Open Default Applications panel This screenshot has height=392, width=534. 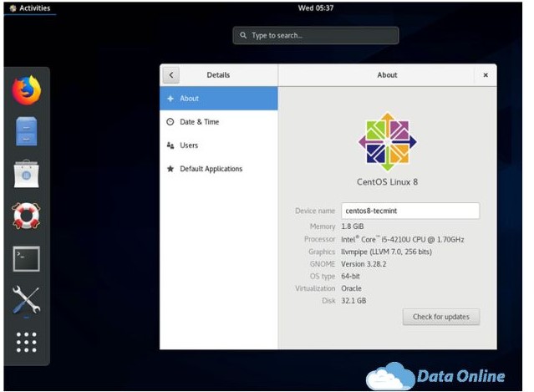coord(219,169)
